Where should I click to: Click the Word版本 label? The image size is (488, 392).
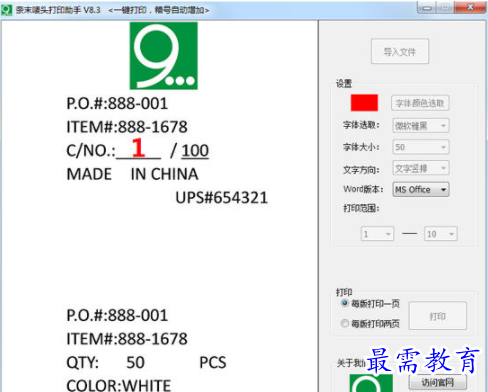[363, 189]
